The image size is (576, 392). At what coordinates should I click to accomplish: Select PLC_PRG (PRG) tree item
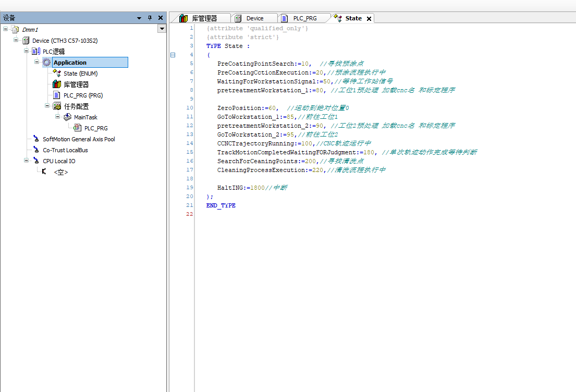pyautogui.click(x=83, y=95)
